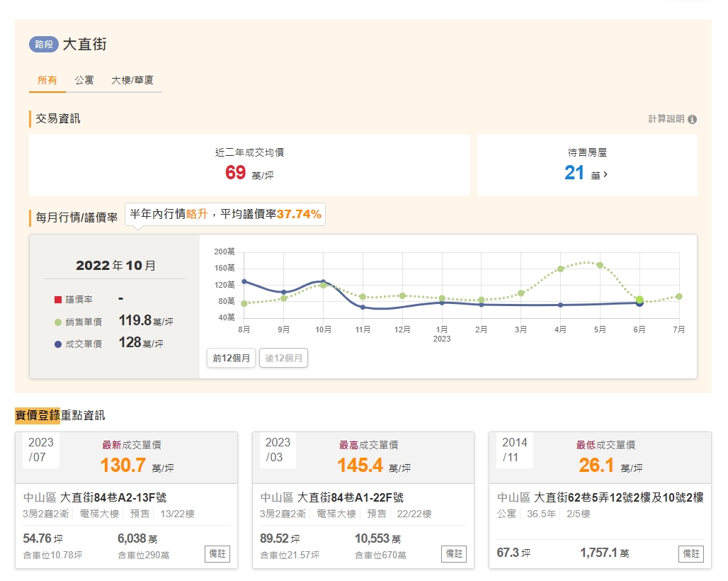Select the green 銷售單價 point at 6月

(639, 299)
